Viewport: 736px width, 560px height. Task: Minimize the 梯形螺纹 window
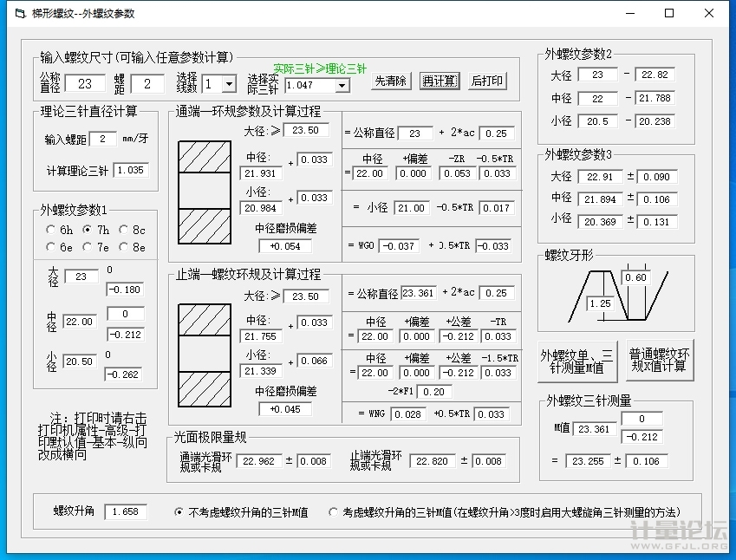pyautogui.click(x=629, y=13)
